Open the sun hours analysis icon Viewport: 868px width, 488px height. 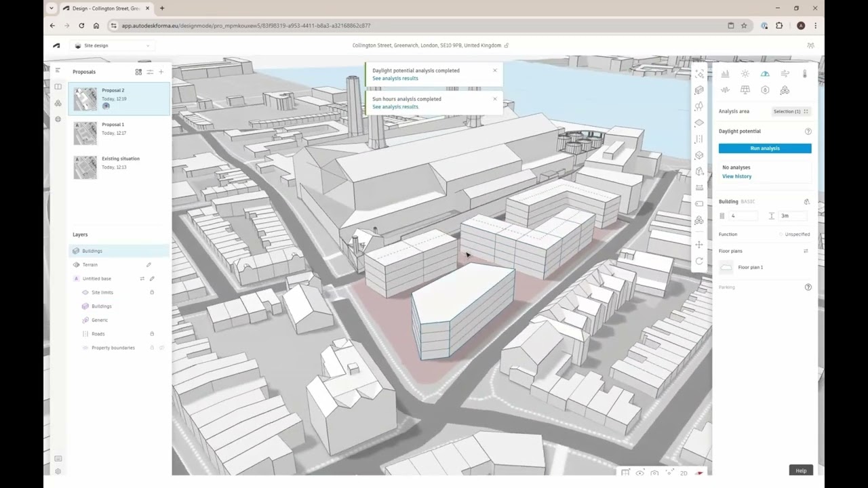pos(745,73)
